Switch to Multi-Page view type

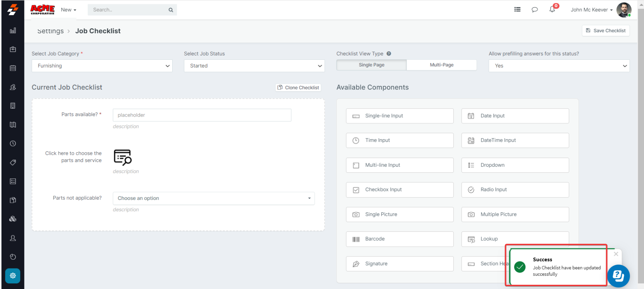[x=441, y=65]
